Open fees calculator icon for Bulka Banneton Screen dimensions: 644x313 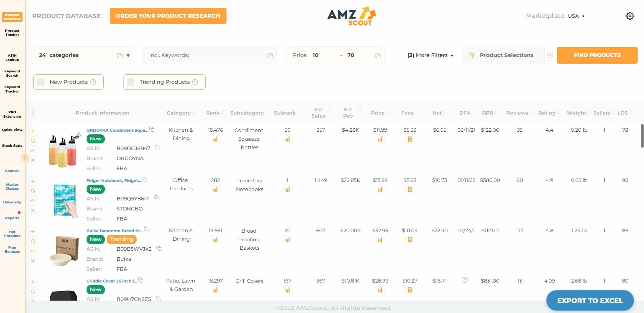point(409,240)
